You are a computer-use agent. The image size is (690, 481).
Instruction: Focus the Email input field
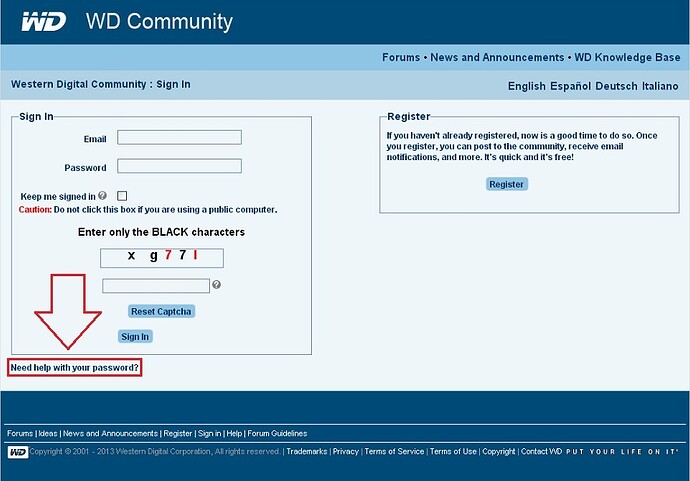click(179, 137)
